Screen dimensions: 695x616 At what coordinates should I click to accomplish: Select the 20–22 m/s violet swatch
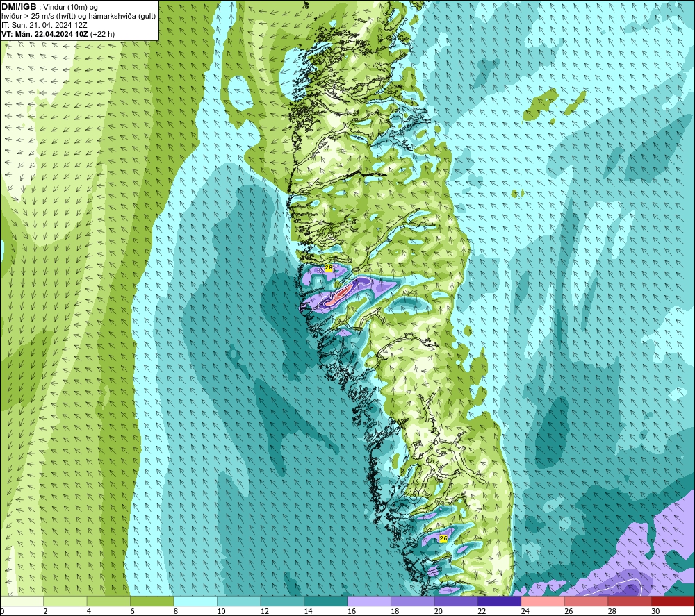click(456, 601)
